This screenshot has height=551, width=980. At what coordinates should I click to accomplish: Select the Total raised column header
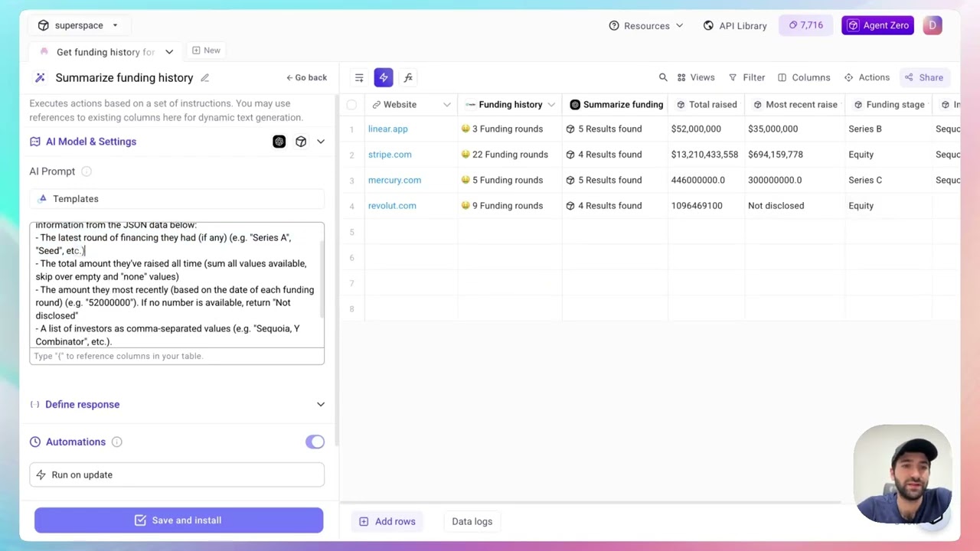click(707, 105)
